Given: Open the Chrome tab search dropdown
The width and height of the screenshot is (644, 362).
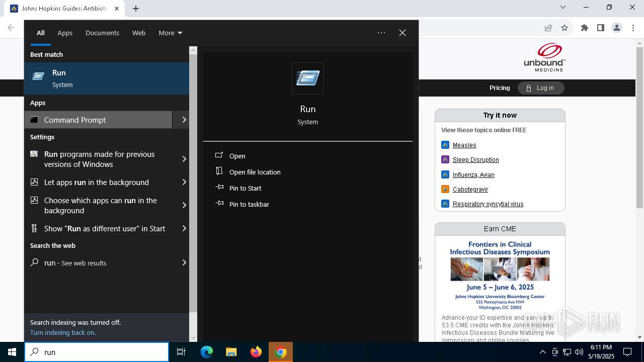Looking at the screenshot, I should click(x=563, y=7).
